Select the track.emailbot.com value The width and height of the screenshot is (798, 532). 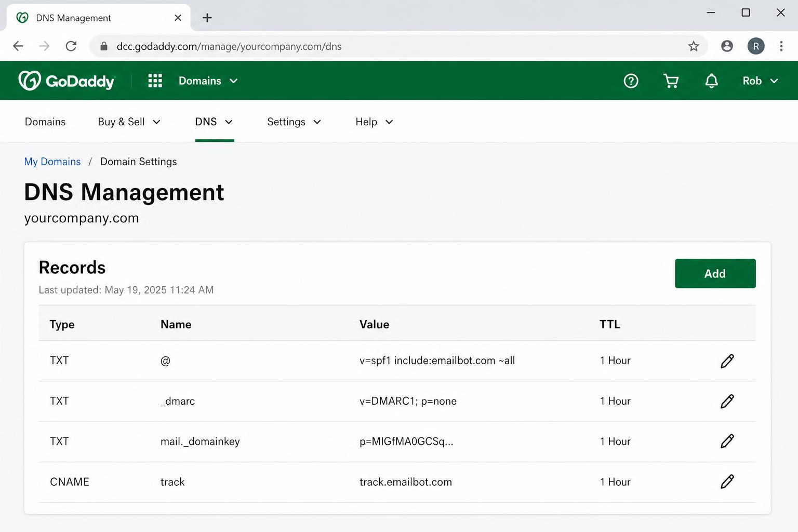pos(406,482)
